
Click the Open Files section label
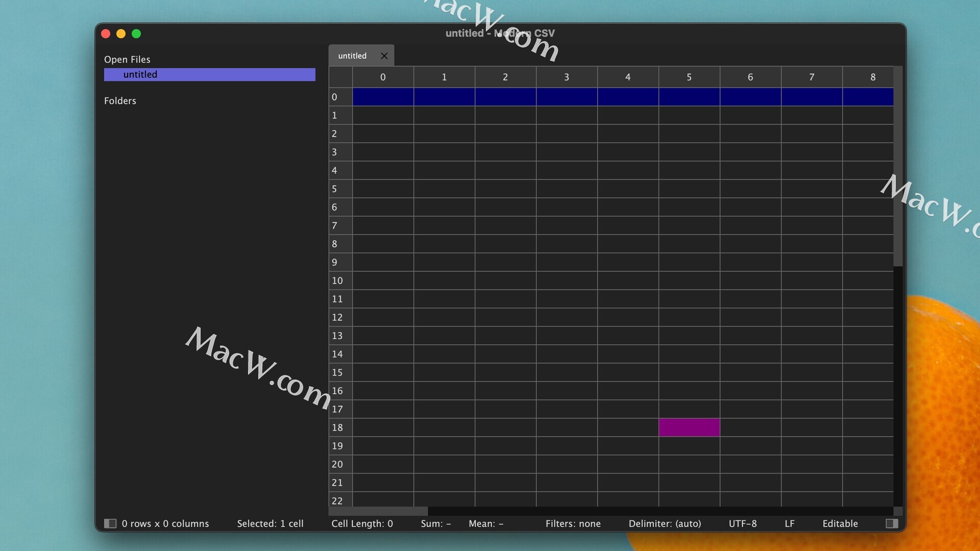tap(127, 59)
